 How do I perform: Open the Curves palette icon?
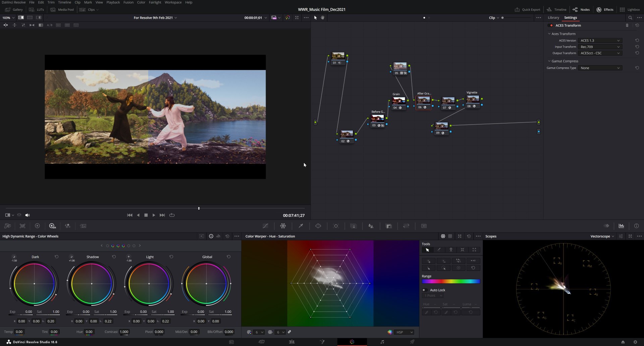[x=265, y=226]
